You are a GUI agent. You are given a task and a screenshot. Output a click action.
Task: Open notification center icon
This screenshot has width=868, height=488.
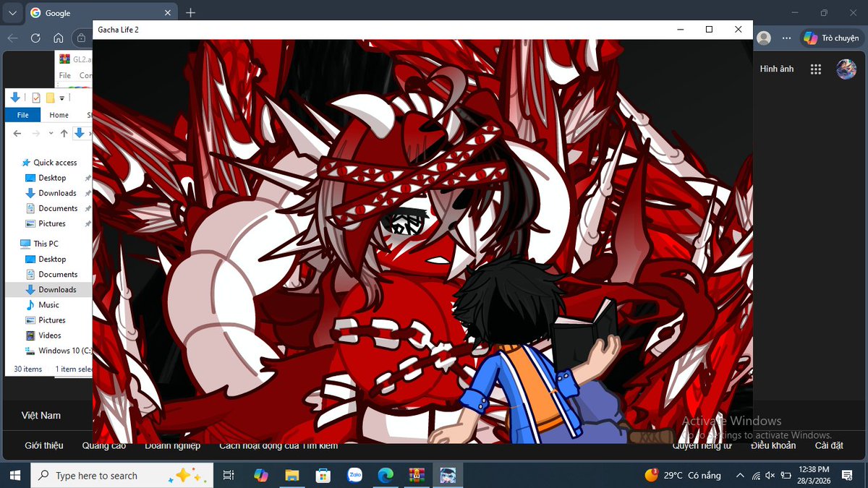pyautogui.click(x=847, y=475)
